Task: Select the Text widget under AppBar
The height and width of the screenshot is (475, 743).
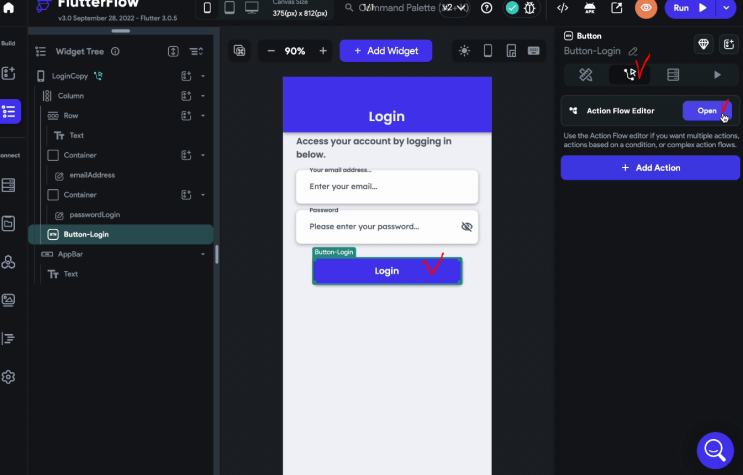Action: [x=71, y=274]
